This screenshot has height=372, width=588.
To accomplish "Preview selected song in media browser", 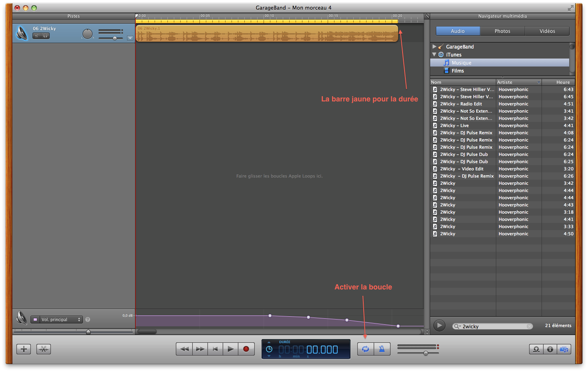I will pos(439,325).
